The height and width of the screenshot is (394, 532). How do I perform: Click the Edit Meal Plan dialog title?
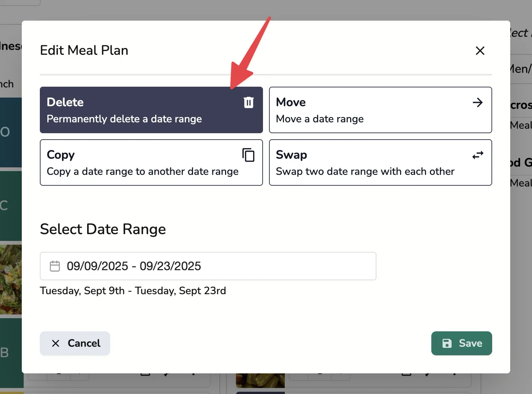click(84, 50)
